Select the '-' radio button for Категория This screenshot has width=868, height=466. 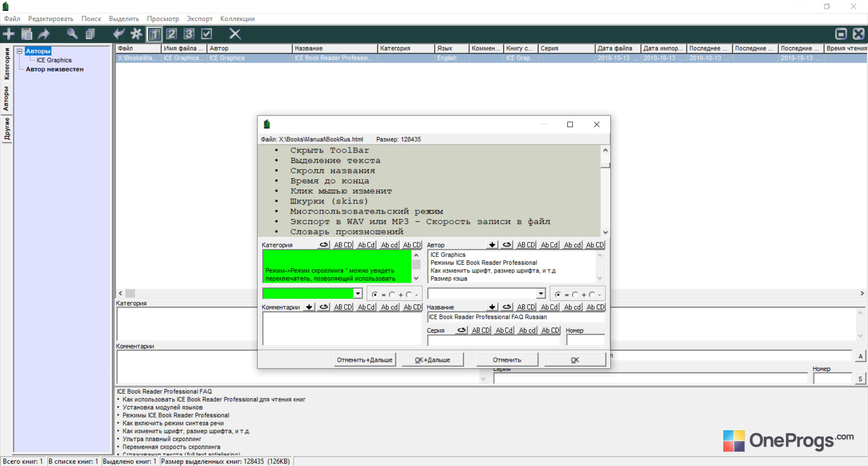coord(408,295)
